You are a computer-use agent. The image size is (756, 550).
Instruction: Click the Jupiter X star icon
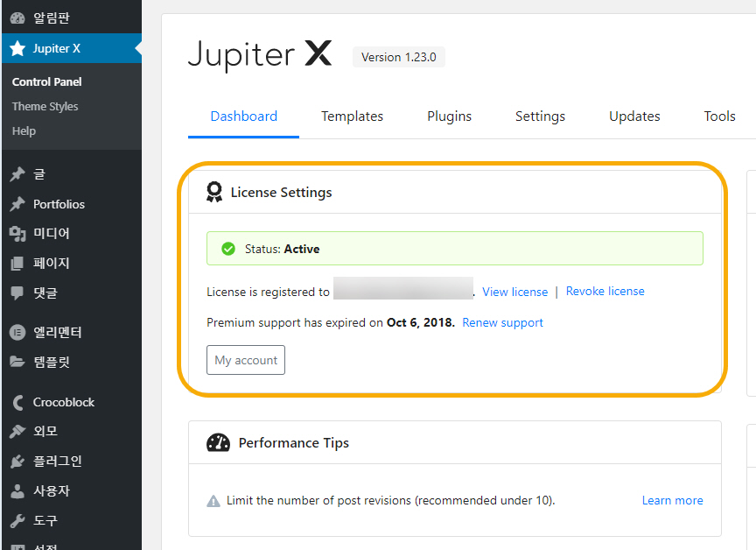[17, 48]
